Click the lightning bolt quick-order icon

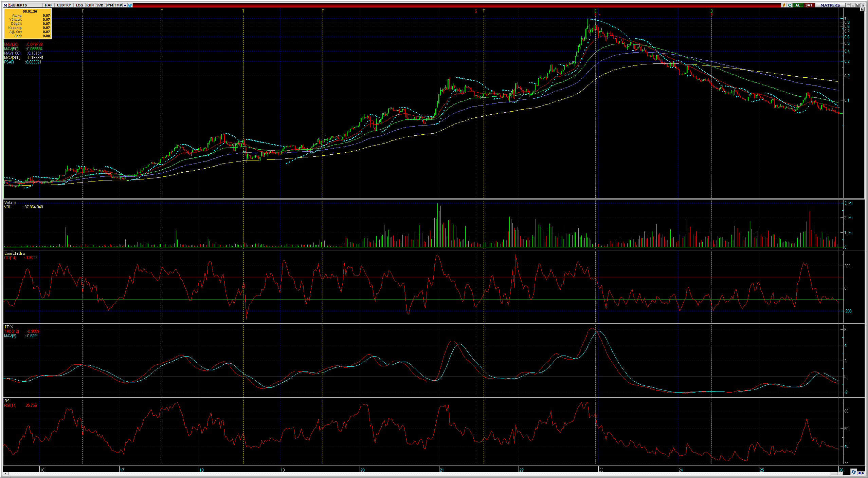(784, 5)
